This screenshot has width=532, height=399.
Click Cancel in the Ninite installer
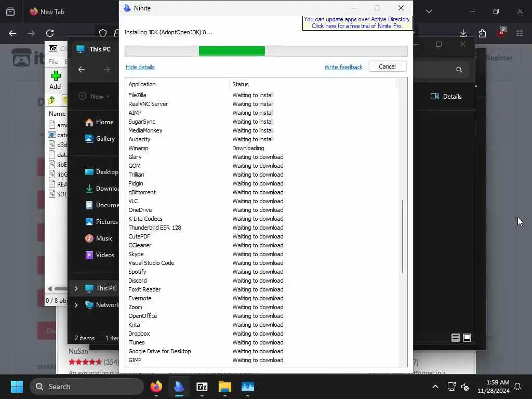[x=387, y=66]
